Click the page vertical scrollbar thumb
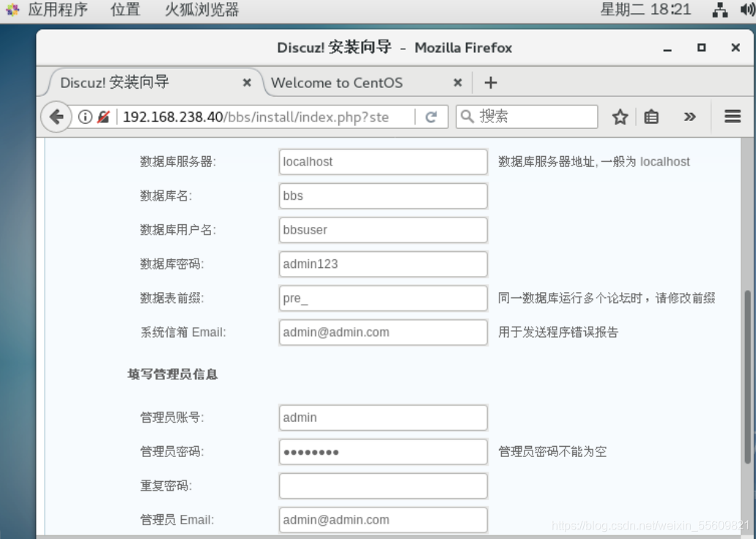 pyautogui.click(x=748, y=376)
